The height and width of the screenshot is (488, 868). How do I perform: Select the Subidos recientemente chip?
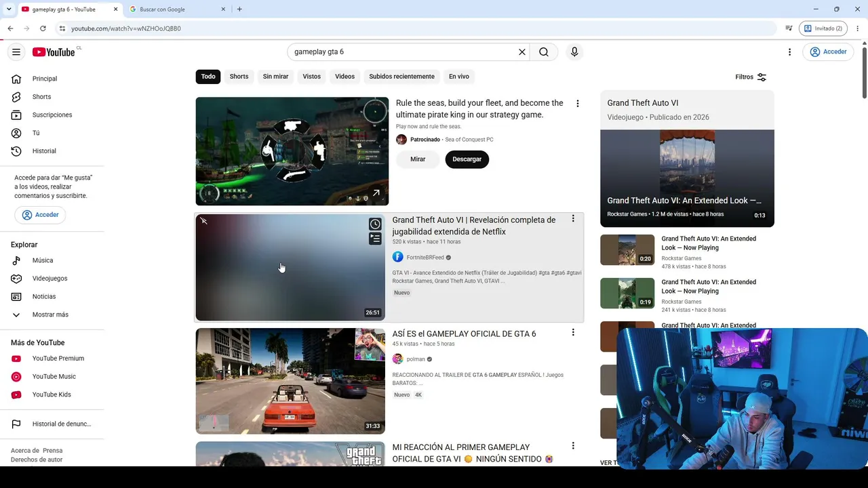click(401, 77)
